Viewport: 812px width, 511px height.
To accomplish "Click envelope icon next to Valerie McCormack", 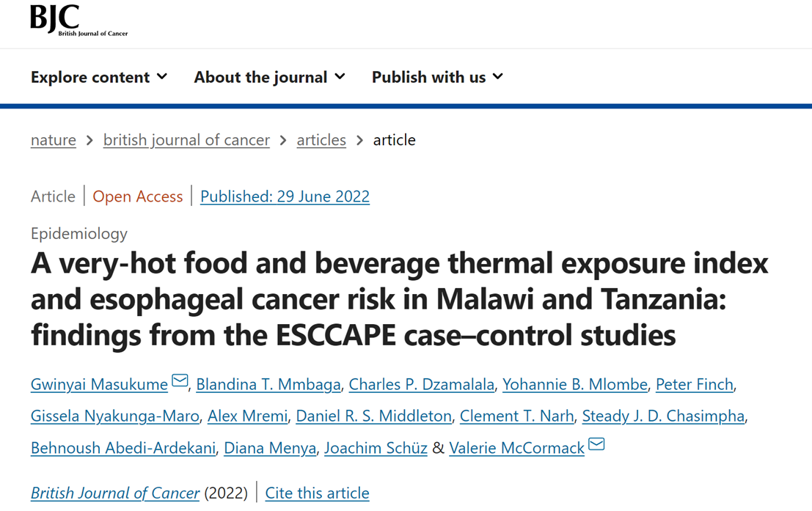I will (596, 445).
